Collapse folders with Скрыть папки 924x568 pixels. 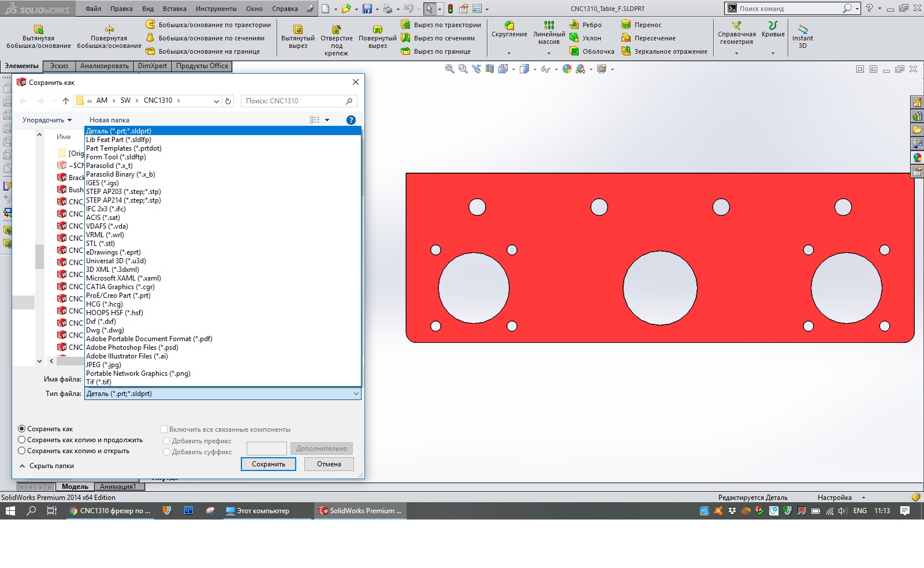(x=47, y=466)
